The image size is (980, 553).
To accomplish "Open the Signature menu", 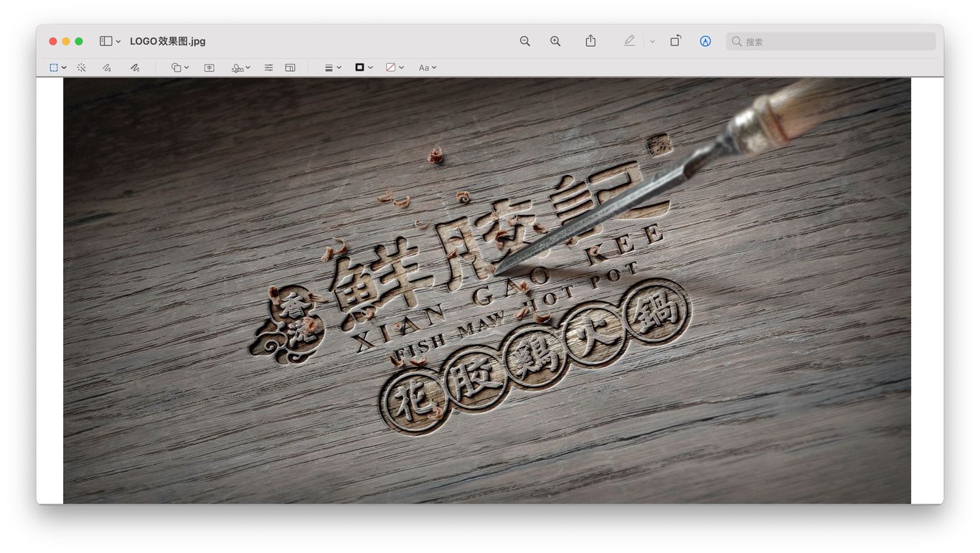I will (240, 67).
